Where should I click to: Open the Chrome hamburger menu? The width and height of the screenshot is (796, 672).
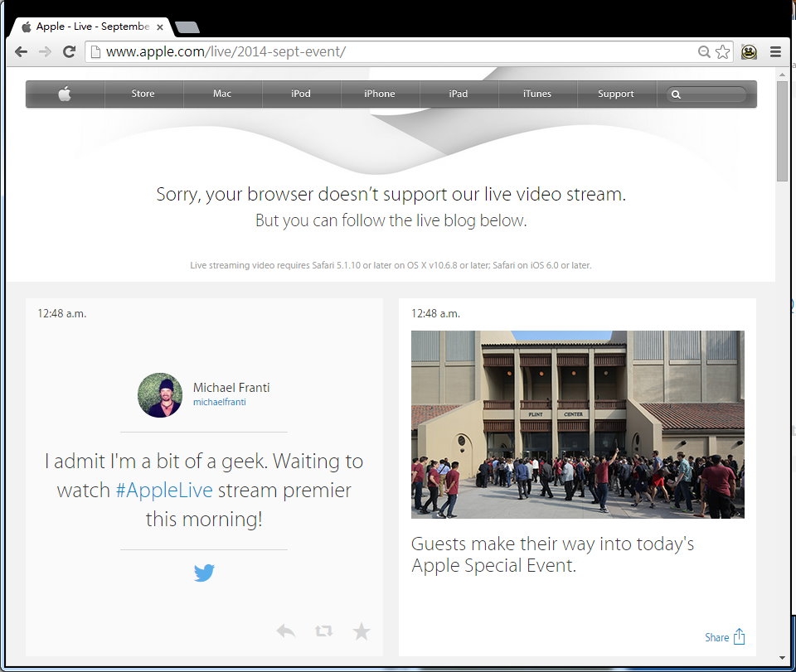(x=775, y=51)
